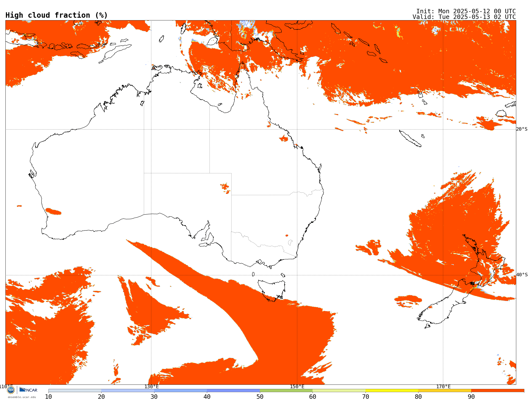Click the colorbar label '30'
Screen dimensions: 532x400
[154, 397]
